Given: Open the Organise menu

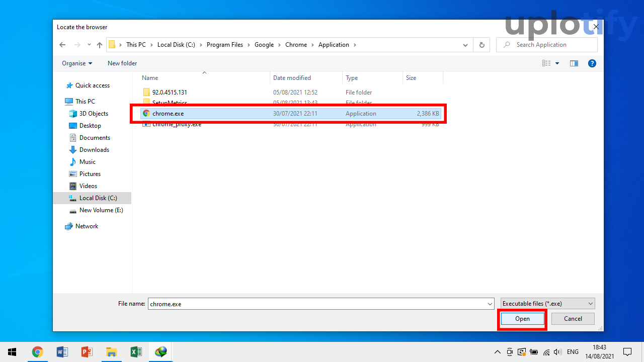Looking at the screenshot, I should click(x=77, y=63).
